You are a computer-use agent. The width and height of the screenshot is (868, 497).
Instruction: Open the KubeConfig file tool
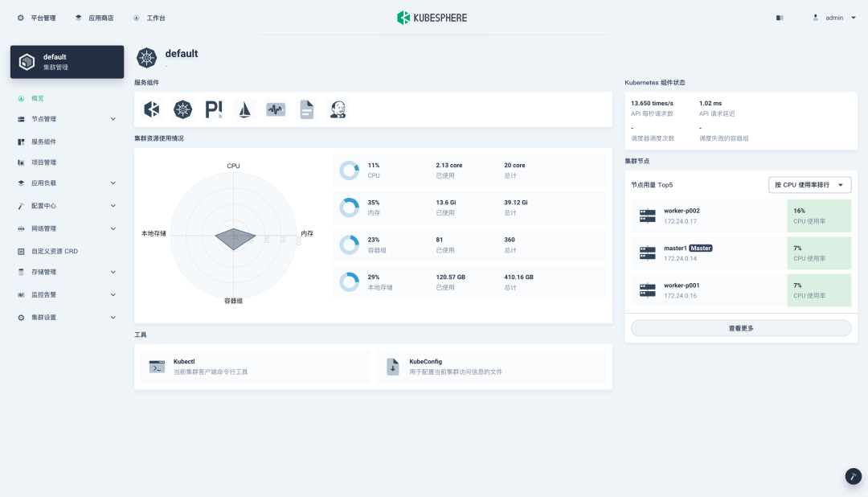491,366
